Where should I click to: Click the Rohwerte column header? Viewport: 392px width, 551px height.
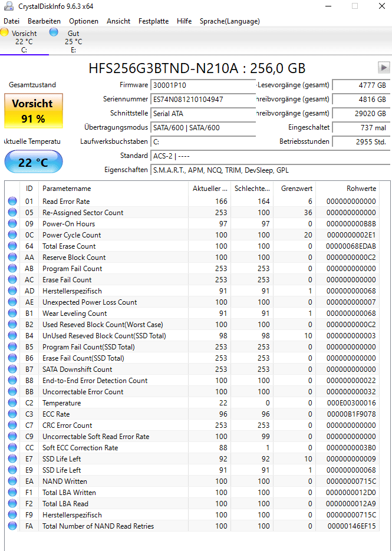[347, 189]
